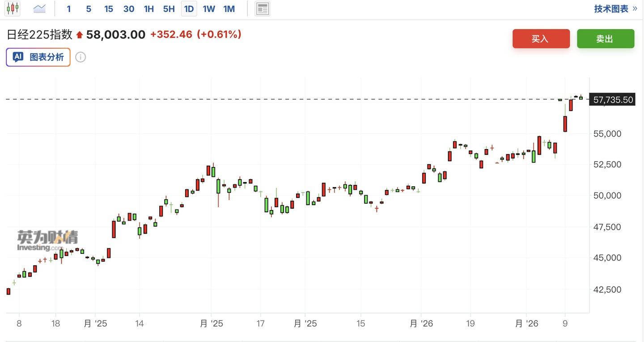
Task: Select the 1W weekly timeframe
Action: click(209, 9)
